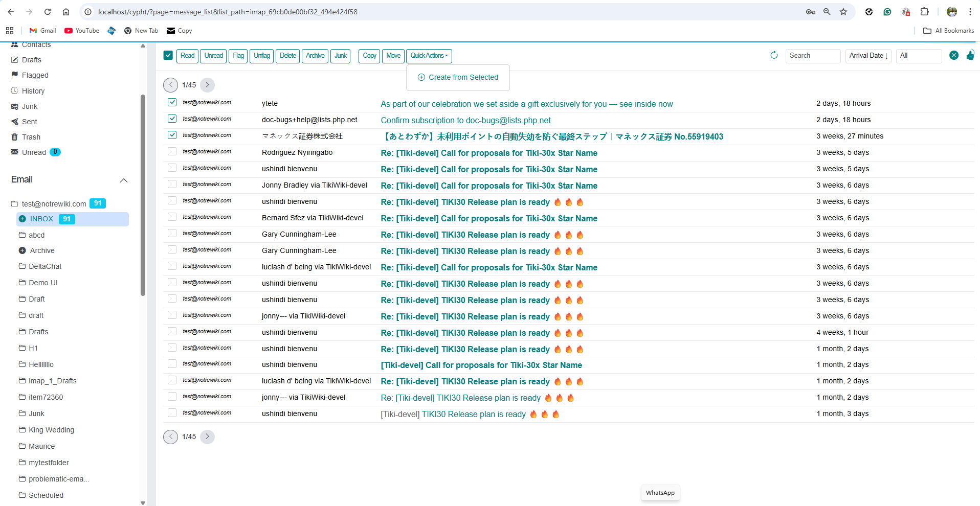Viewport: 980px width, 506px height.
Task: Clear the current search filter
Action: pos(954,55)
